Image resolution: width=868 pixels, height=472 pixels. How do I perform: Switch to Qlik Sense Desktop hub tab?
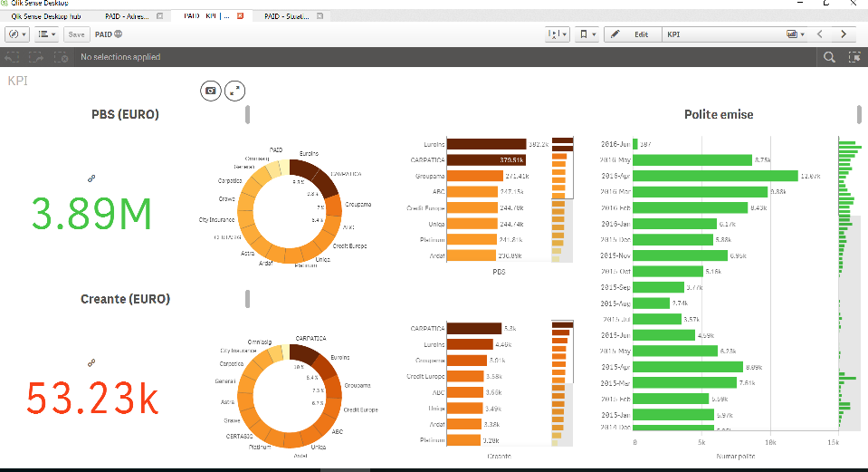(45, 16)
